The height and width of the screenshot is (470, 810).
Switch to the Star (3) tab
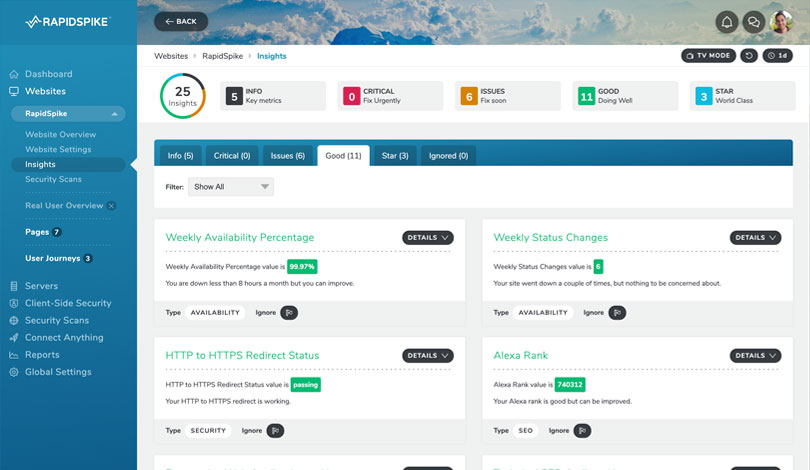[395, 155]
